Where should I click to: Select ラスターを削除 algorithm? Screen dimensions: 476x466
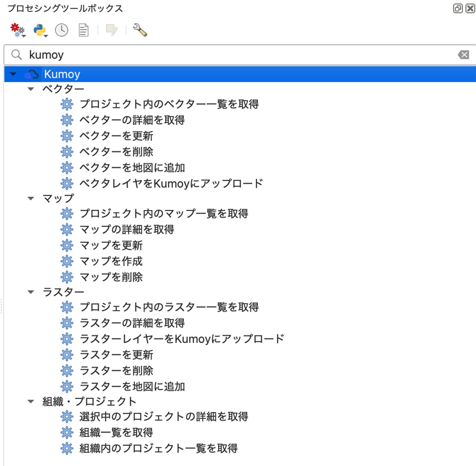point(116,371)
